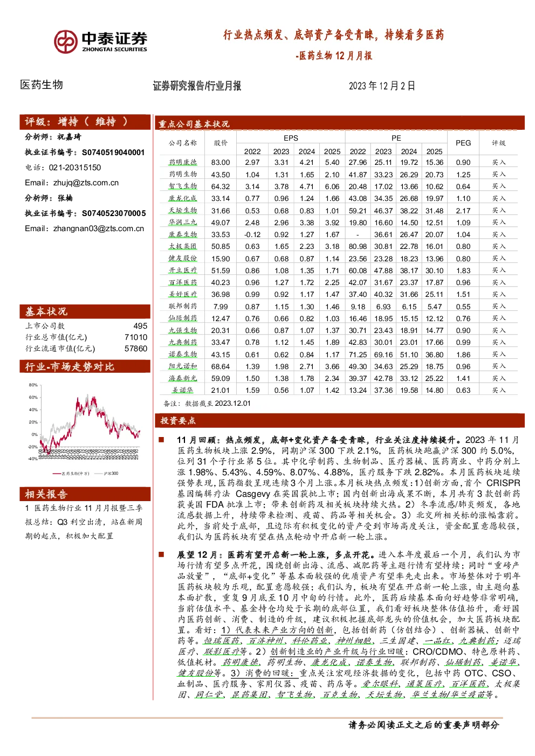Open the 阳光诺和 company link
Image resolution: width=535 pixels, height=756 pixels.
pyautogui.click(x=183, y=366)
